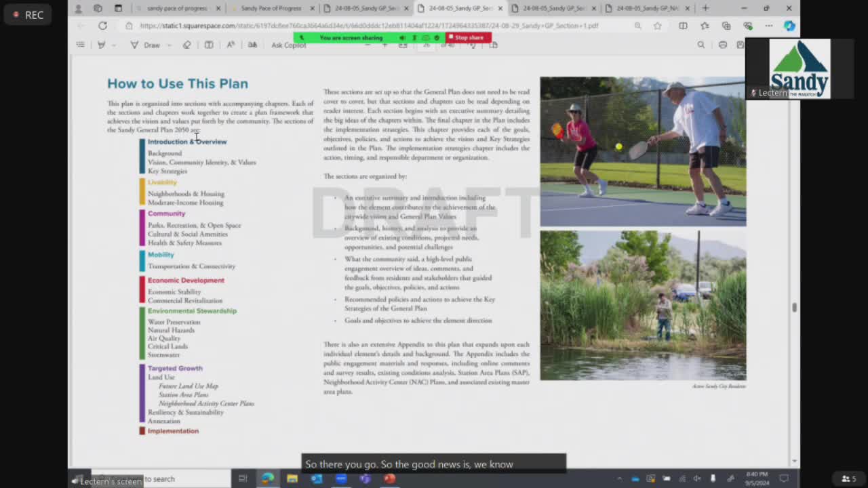868x488 pixels.
Task: Open Edge's Settings and more menu
Action: 769,26
